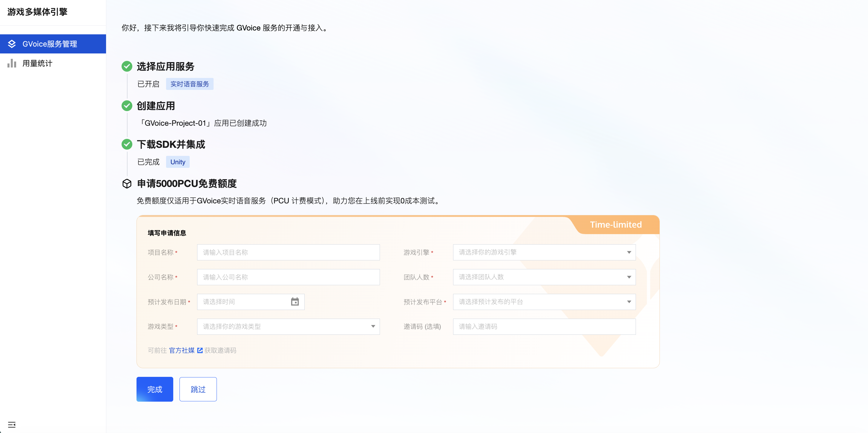The image size is (868, 433).
Task: Click the cube icon beside 申请5000PCU免费额度
Action: [127, 184]
